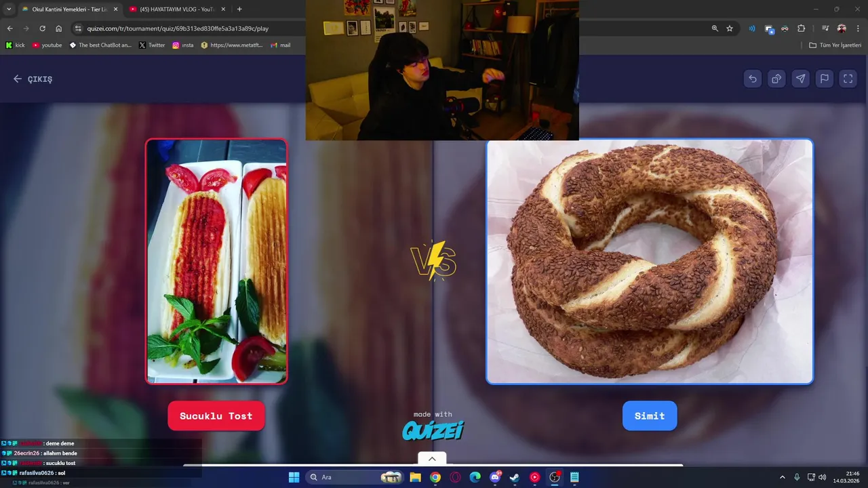The width and height of the screenshot is (868, 488).
Task: Open the metatft bookmark
Action: (x=231, y=45)
